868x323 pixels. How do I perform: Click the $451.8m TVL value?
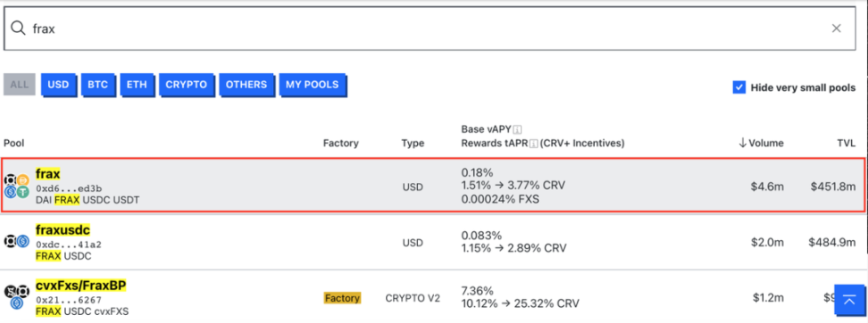coord(833,187)
